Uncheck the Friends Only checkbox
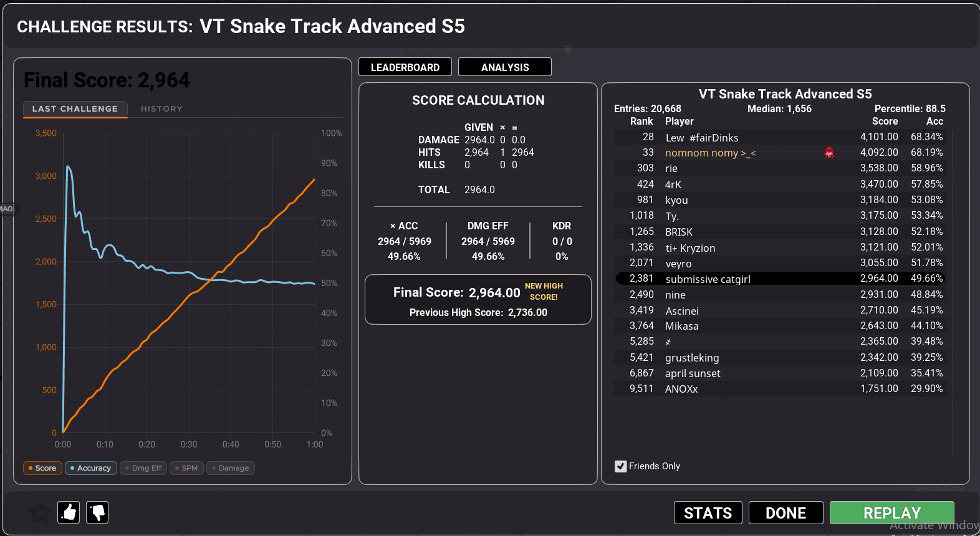This screenshot has height=536, width=980. point(620,466)
